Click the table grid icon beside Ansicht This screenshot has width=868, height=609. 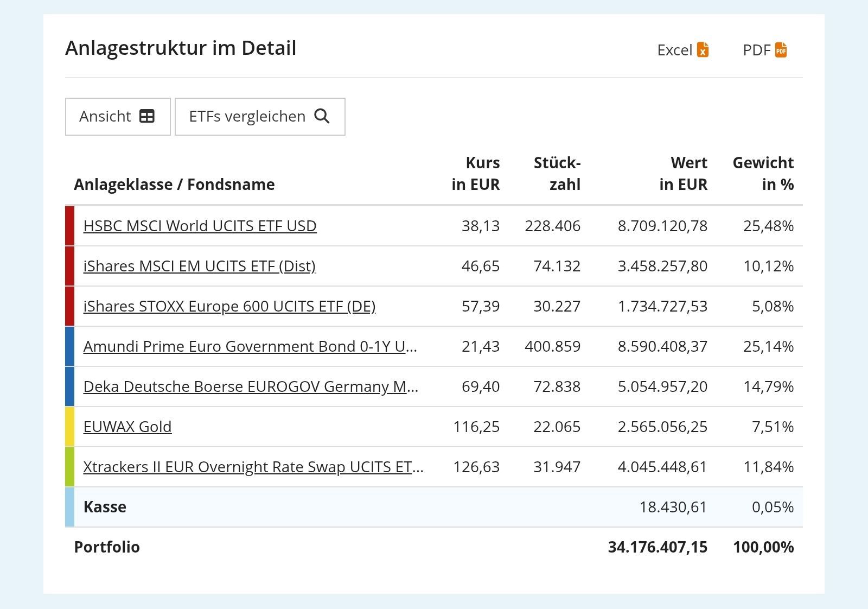coord(147,116)
